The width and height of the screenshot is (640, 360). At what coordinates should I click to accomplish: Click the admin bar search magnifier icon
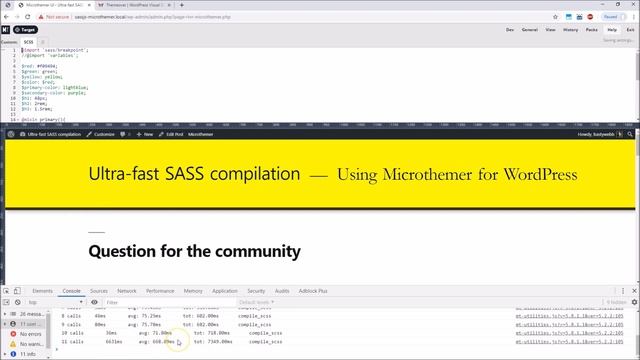(x=630, y=134)
